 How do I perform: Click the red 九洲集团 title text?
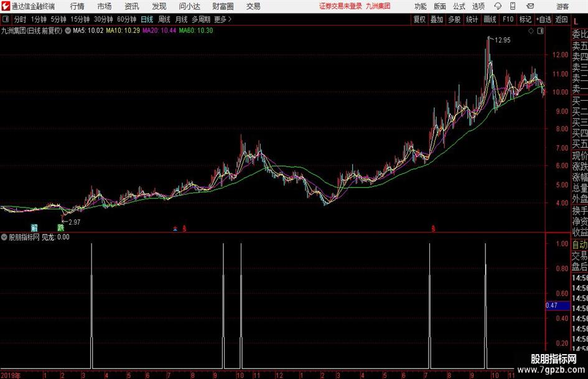coord(378,6)
